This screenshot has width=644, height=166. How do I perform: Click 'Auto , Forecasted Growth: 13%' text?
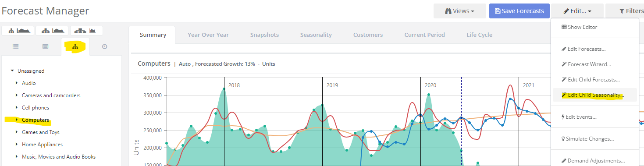tap(217, 64)
